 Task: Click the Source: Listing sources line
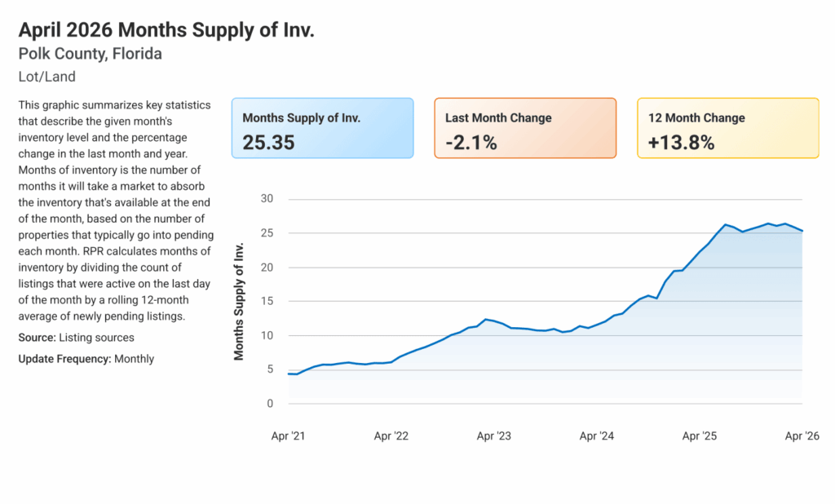coord(76,338)
